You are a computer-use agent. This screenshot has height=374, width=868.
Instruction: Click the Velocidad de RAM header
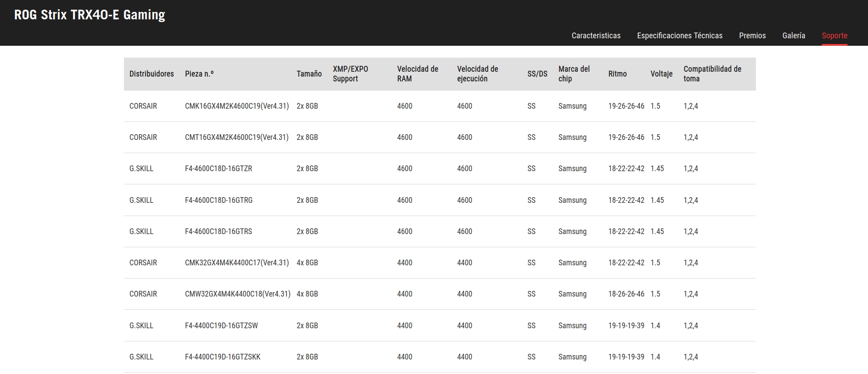[x=417, y=74]
